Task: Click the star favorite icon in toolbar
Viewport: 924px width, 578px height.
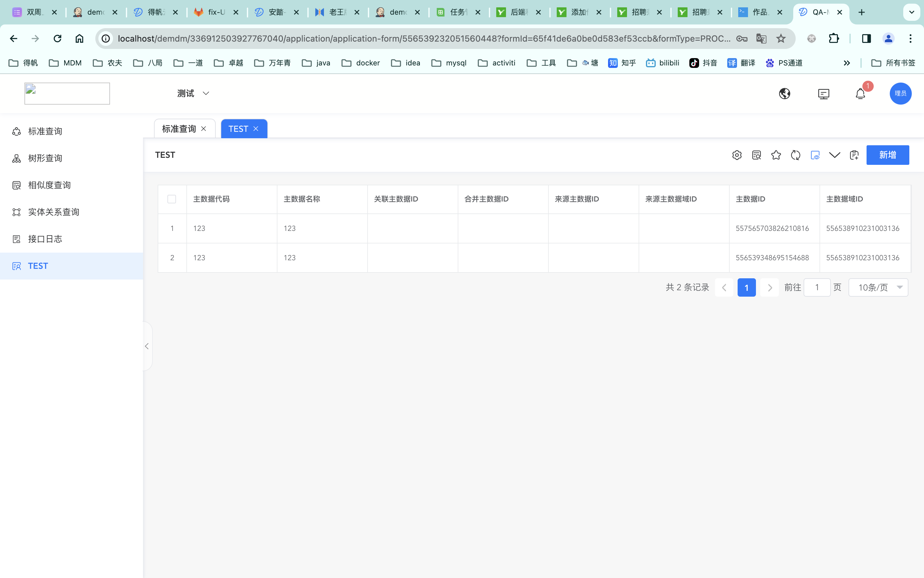Action: pos(776,155)
